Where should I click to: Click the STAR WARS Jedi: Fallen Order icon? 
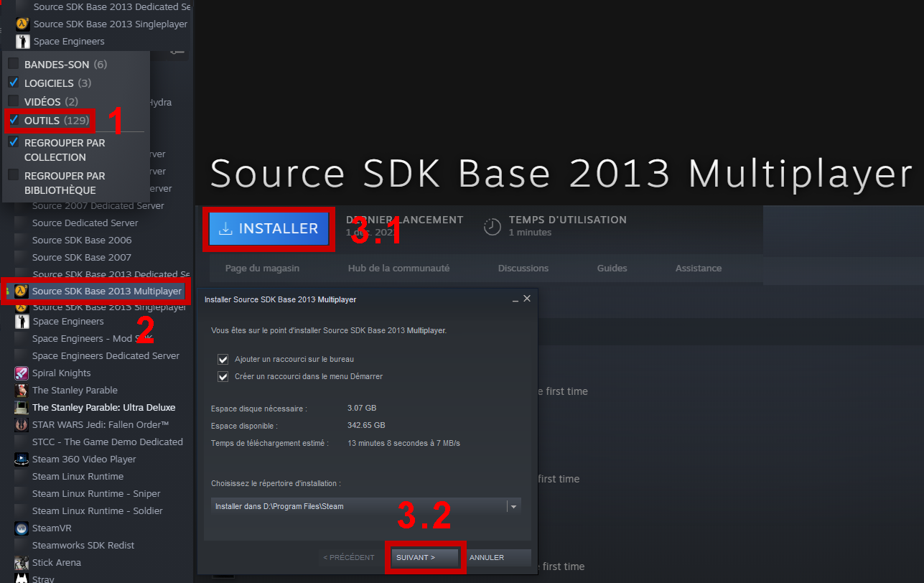click(22, 425)
